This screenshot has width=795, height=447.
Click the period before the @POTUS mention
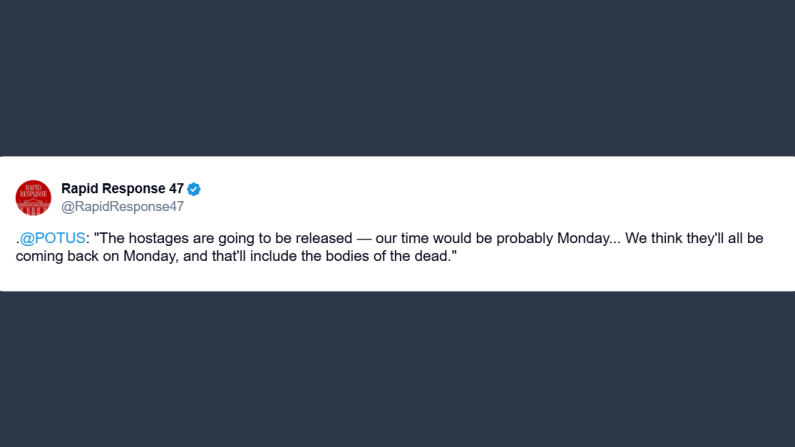click(17, 239)
